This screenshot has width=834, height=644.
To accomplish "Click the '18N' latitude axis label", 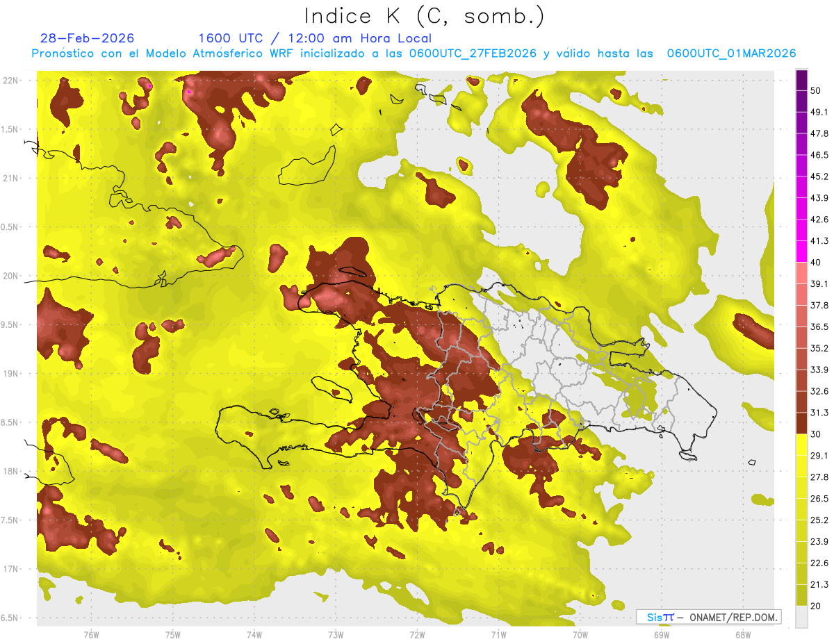I will coord(12,472).
